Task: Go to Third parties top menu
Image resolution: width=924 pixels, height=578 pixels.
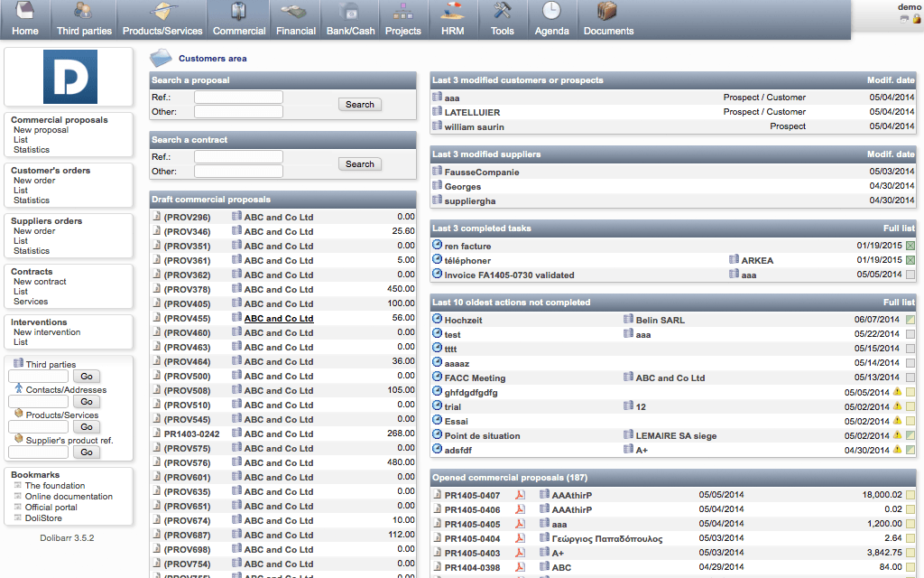Action: [84, 31]
